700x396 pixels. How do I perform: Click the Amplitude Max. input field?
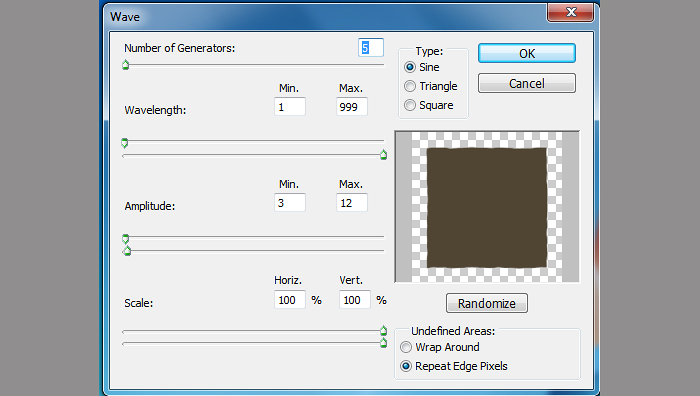coord(352,203)
